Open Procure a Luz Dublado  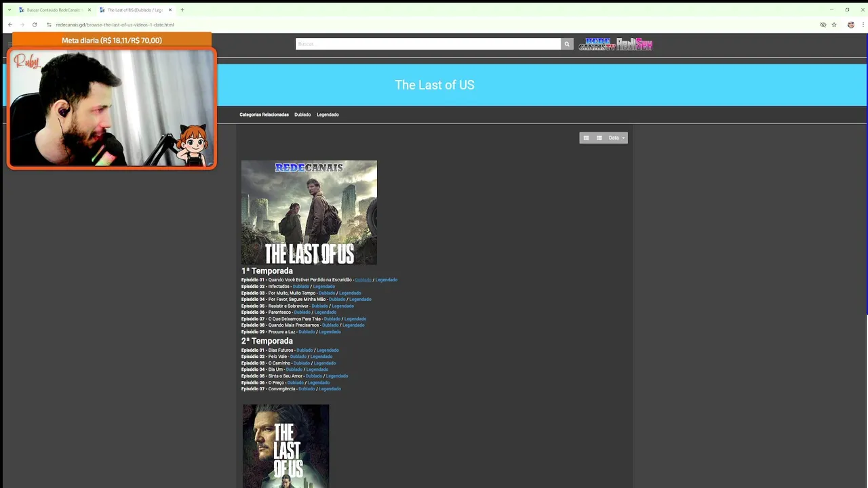[x=307, y=332]
